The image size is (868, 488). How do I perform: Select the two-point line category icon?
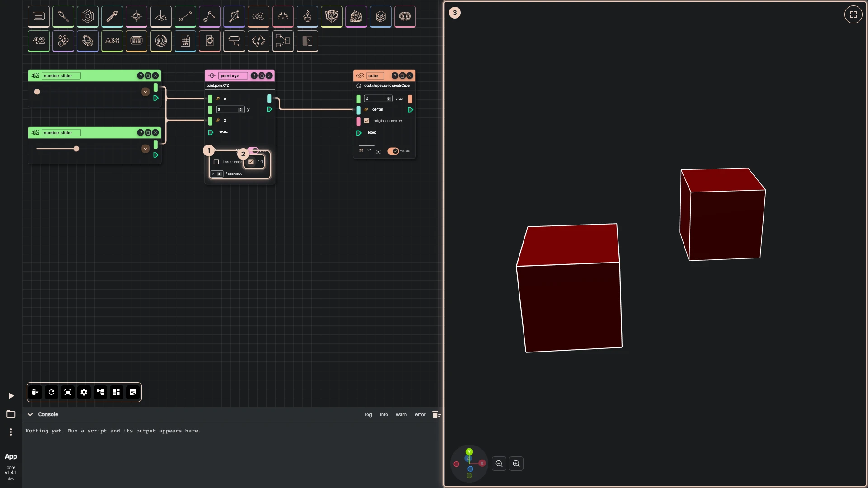185,16
